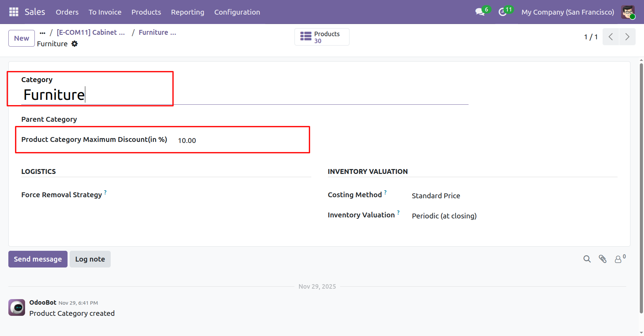Viewport: 644px width, 336px height.
Task: Open the Products 30 smart button
Action: coord(322,37)
